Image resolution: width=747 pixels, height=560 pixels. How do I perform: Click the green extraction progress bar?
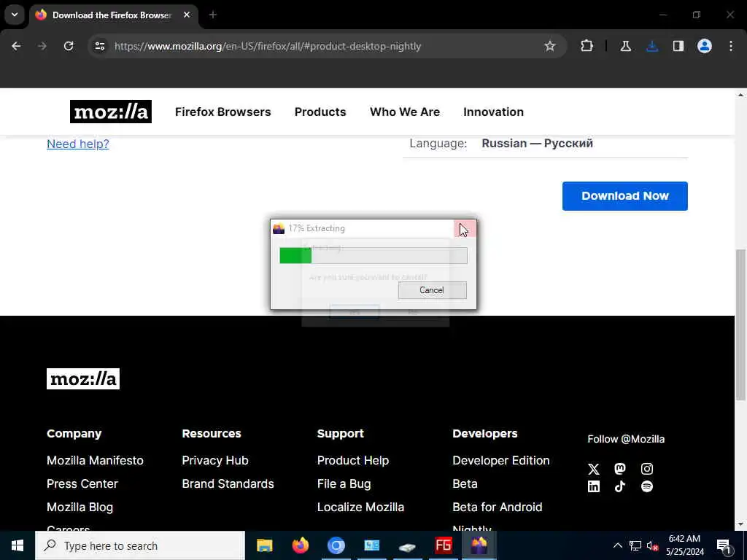pyautogui.click(x=373, y=256)
